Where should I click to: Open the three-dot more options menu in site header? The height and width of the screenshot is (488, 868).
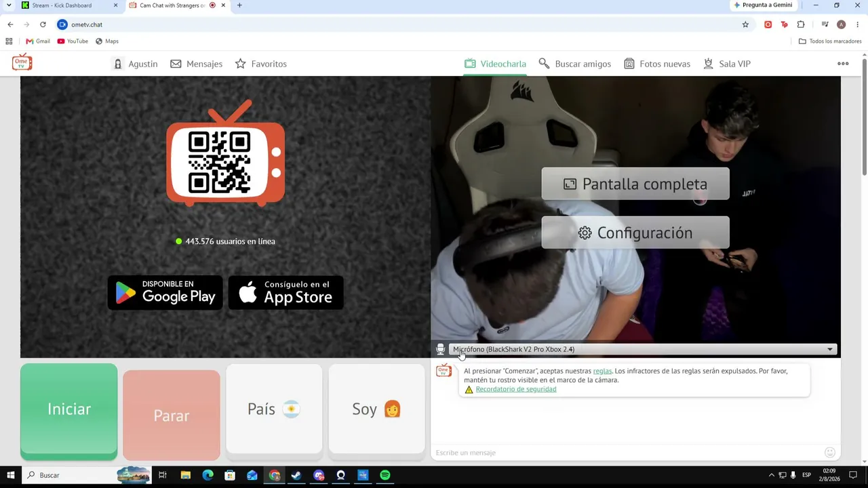tap(843, 64)
